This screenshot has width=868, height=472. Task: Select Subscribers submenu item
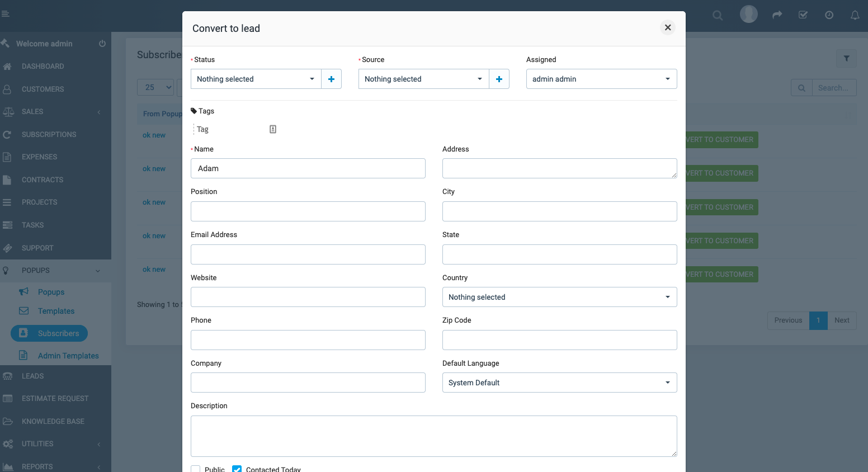click(49, 333)
